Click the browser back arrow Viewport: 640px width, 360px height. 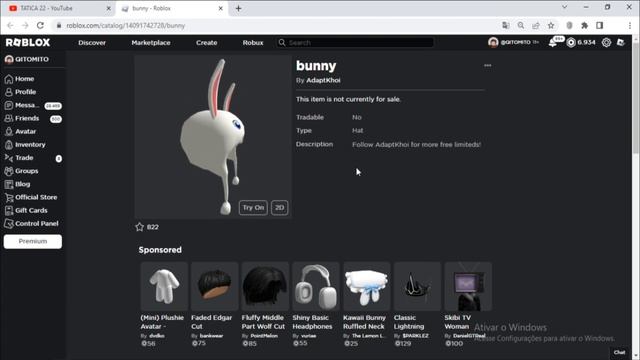10,25
